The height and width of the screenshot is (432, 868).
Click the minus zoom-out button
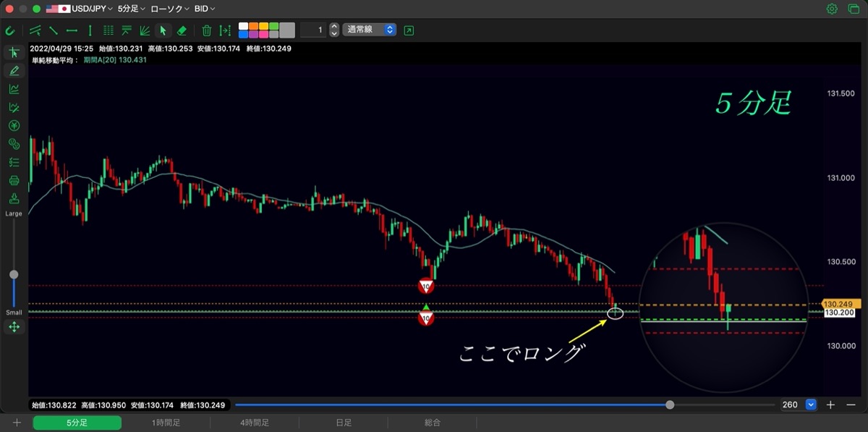point(851,405)
